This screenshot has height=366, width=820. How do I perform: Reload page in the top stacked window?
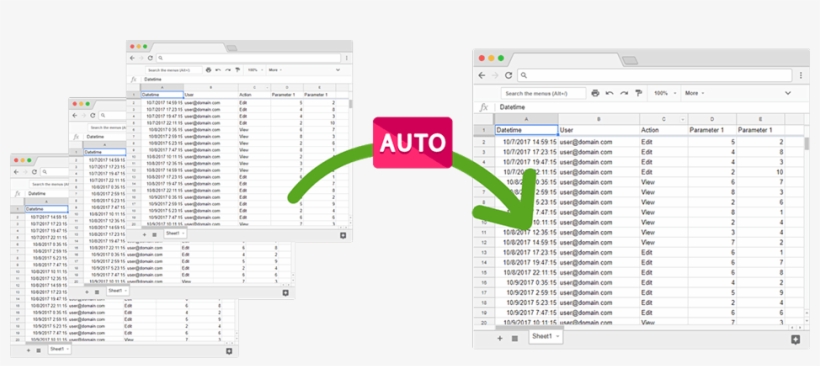(150, 58)
